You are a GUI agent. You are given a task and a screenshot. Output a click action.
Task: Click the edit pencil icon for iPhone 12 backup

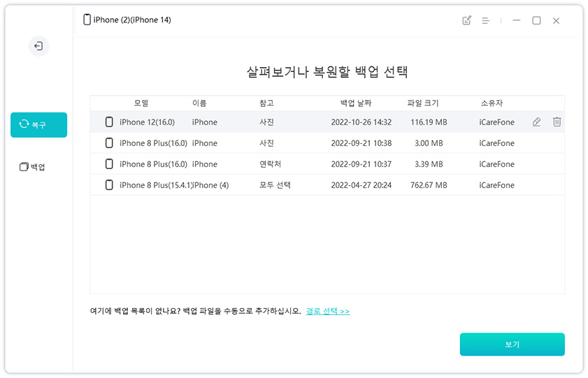pyautogui.click(x=536, y=122)
